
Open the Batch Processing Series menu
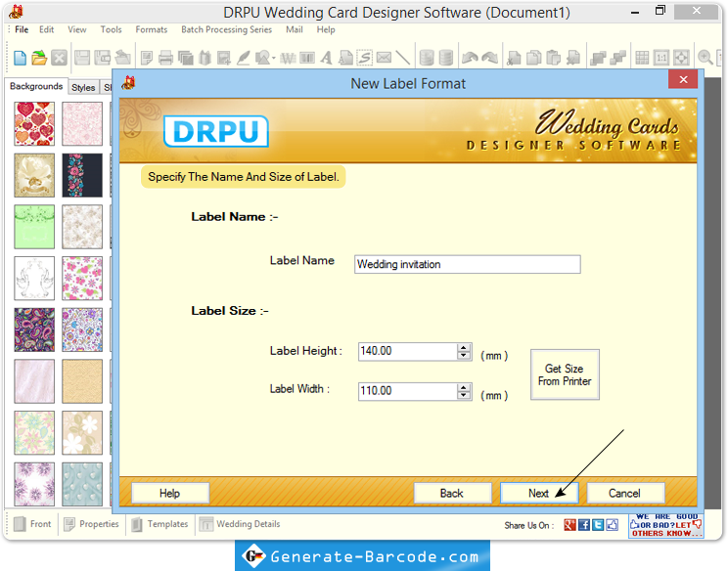[x=227, y=29]
